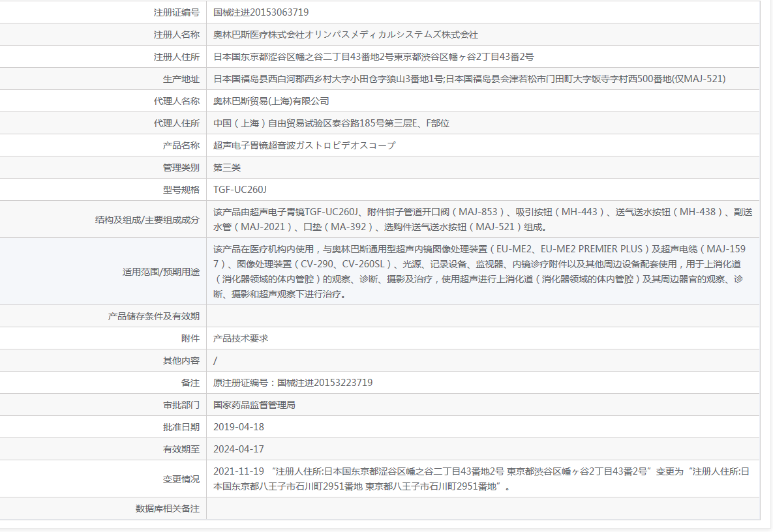Click the 数据库相关备注 label
This screenshot has height=532, width=773.
(x=167, y=509)
